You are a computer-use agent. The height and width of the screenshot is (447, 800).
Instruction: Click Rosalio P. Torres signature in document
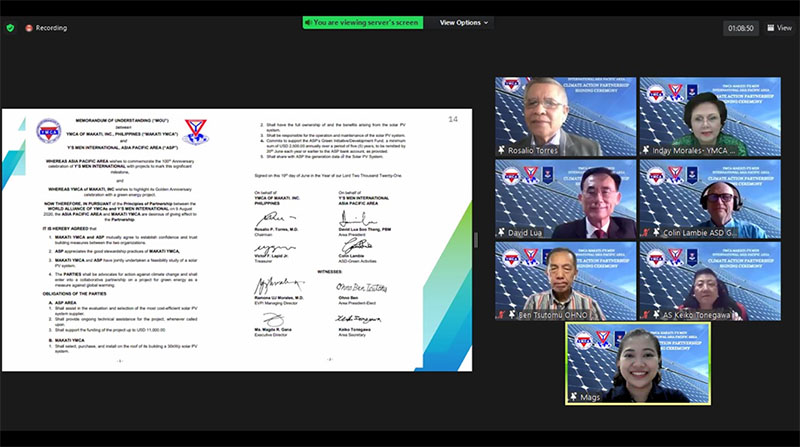[x=275, y=218]
